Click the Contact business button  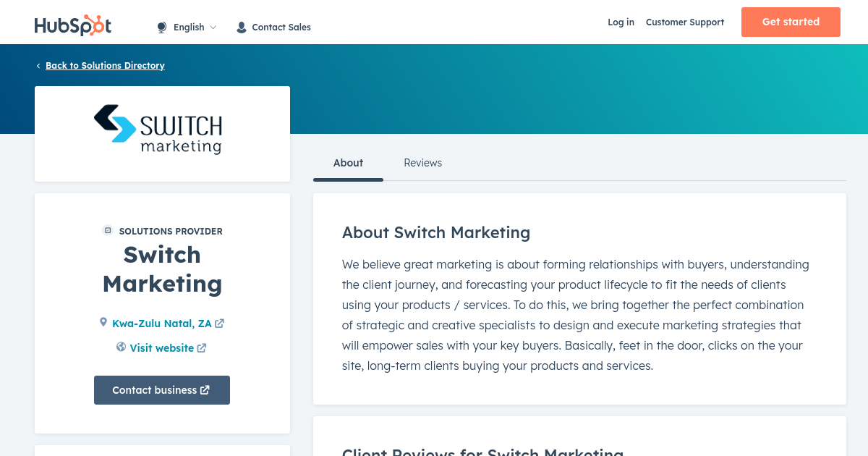[162, 390]
